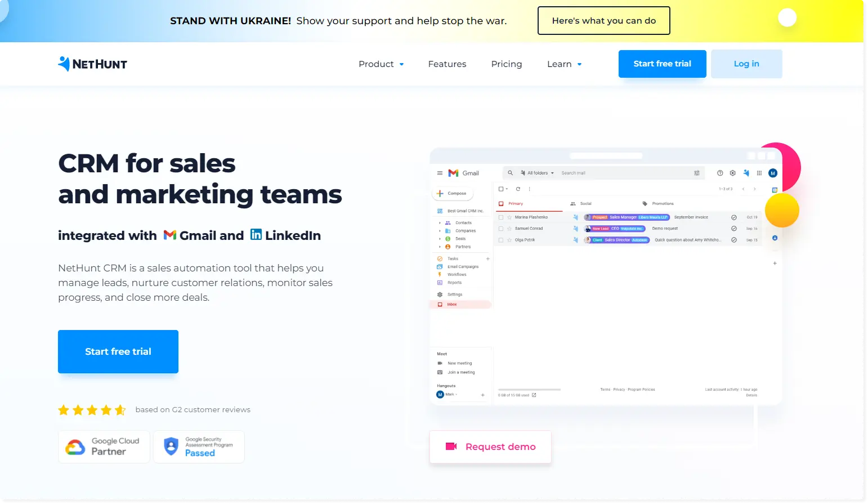Screen dimensions: 868x504
Task: Open select-all dropdown arrow
Action: coord(507,189)
